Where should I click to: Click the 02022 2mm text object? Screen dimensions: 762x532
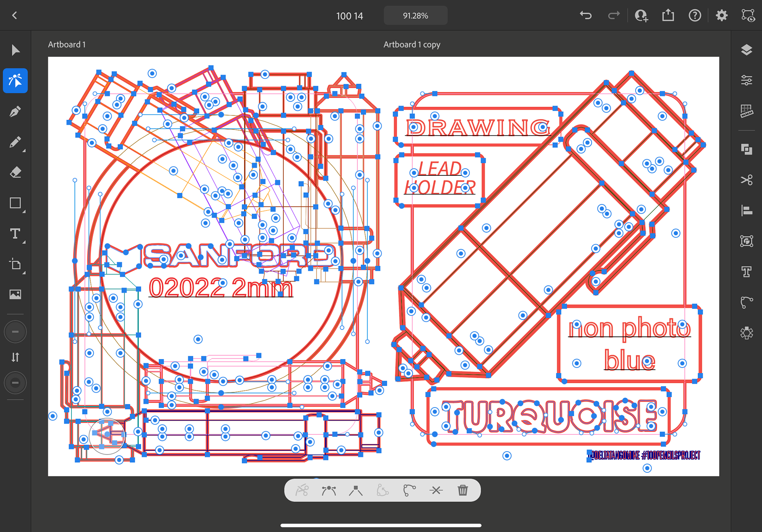pos(221,287)
